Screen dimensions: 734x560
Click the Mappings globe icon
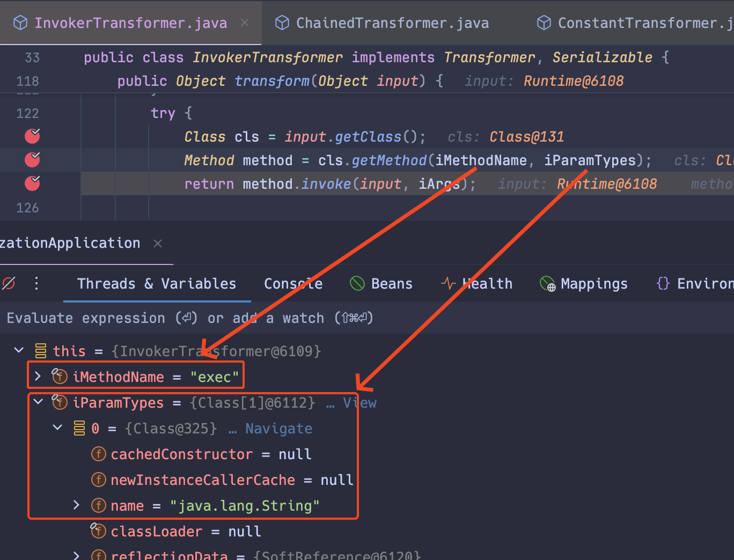pyautogui.click(x=546, y=283)
